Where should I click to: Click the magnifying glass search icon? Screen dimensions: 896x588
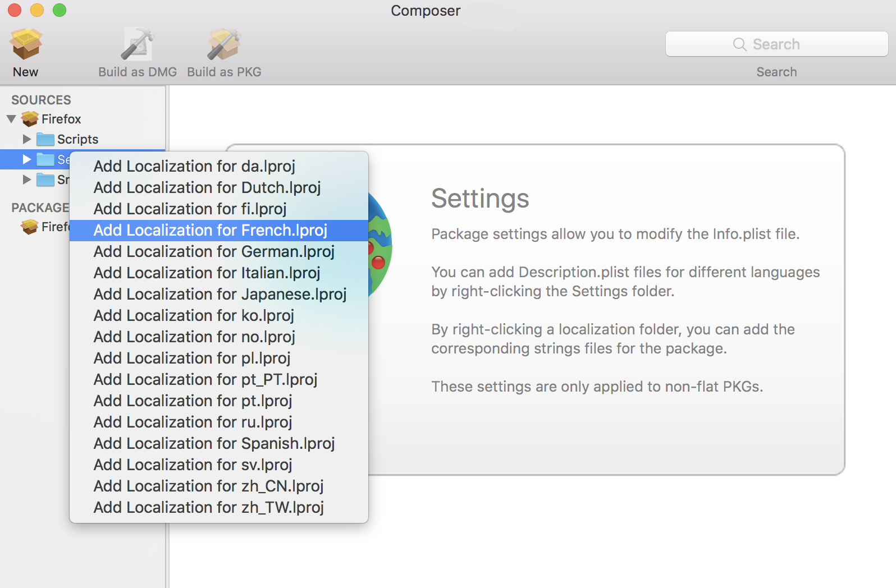pyautogui.click(x=739, y=44)
